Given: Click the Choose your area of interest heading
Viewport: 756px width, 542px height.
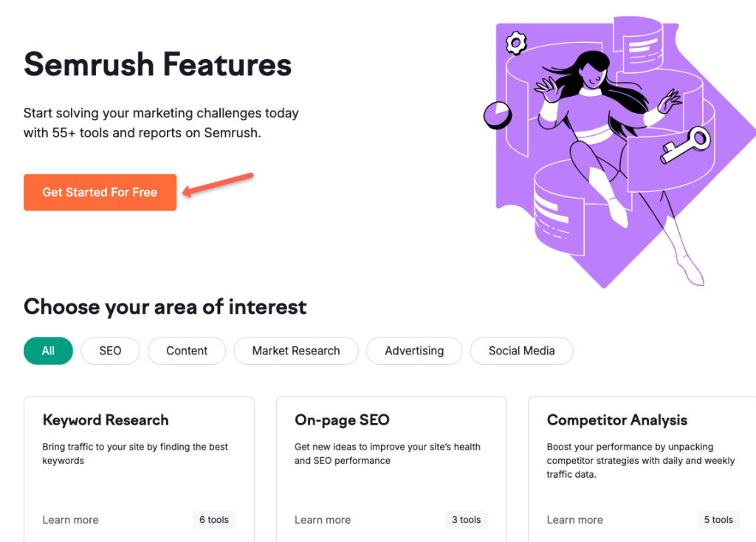Looking at the screenshot, I should coord(165,307).
